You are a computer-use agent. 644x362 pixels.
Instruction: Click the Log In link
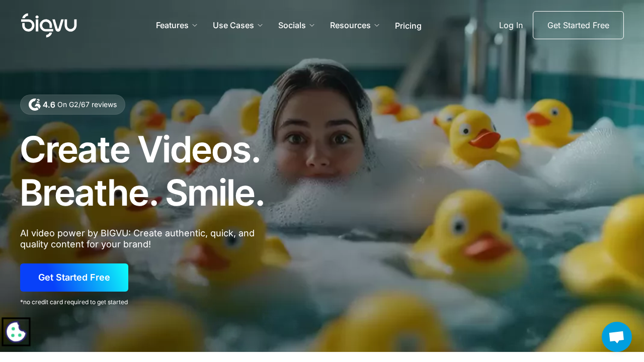click(x=511, y=25)
